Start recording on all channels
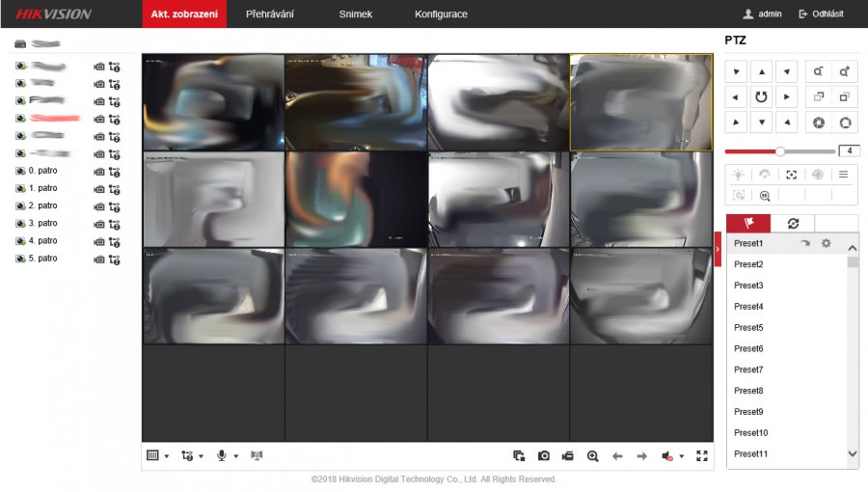 pos(568,455)
